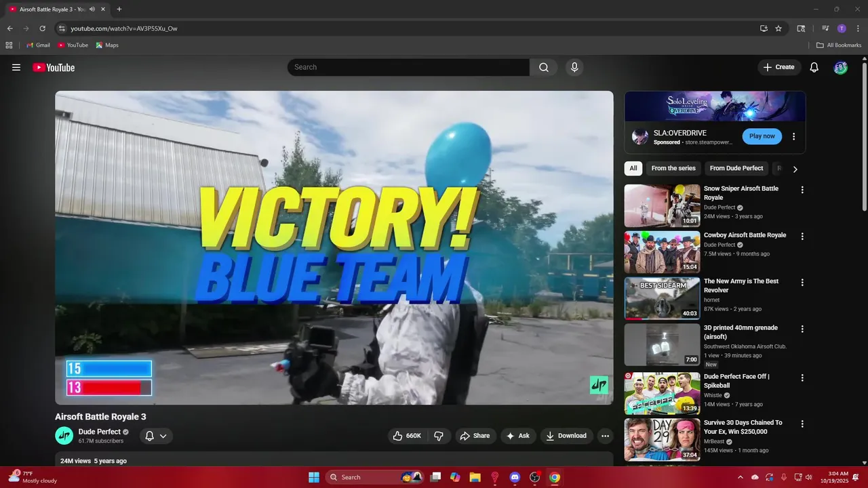Open the YouTube bookmark
868x488 pixels.
(73, 45)
